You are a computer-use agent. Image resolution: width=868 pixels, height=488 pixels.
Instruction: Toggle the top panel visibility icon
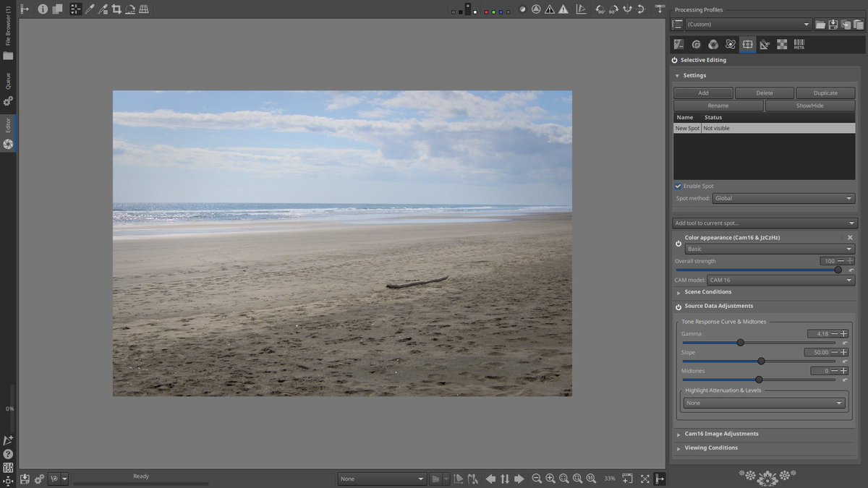659,9
